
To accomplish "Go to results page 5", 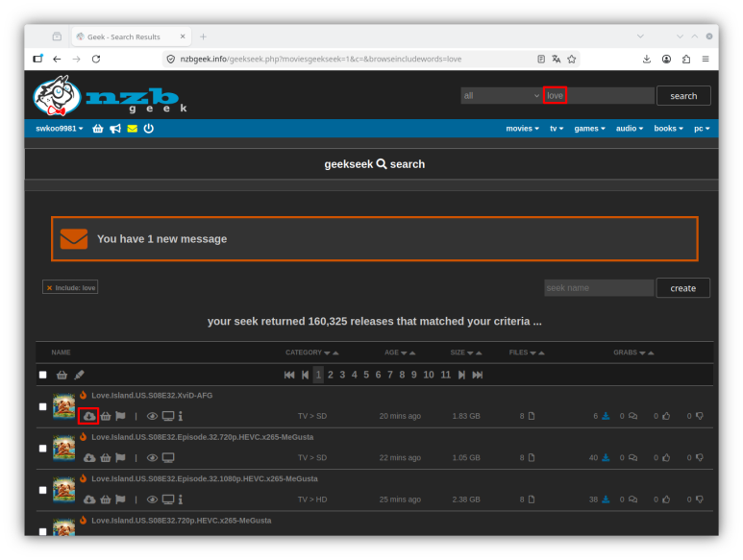I will (x=366, y=375).
